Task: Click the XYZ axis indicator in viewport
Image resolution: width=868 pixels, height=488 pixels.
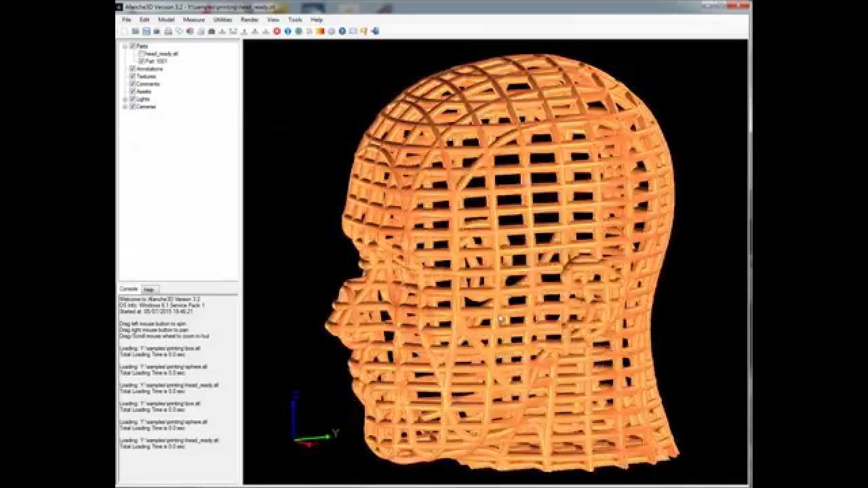Action: [x=314, y=418]
